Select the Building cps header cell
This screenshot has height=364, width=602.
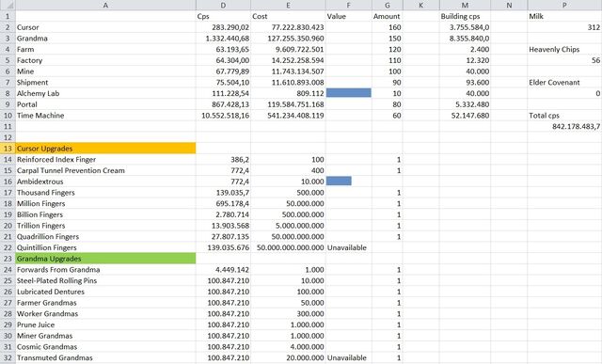tap(465, 16)
